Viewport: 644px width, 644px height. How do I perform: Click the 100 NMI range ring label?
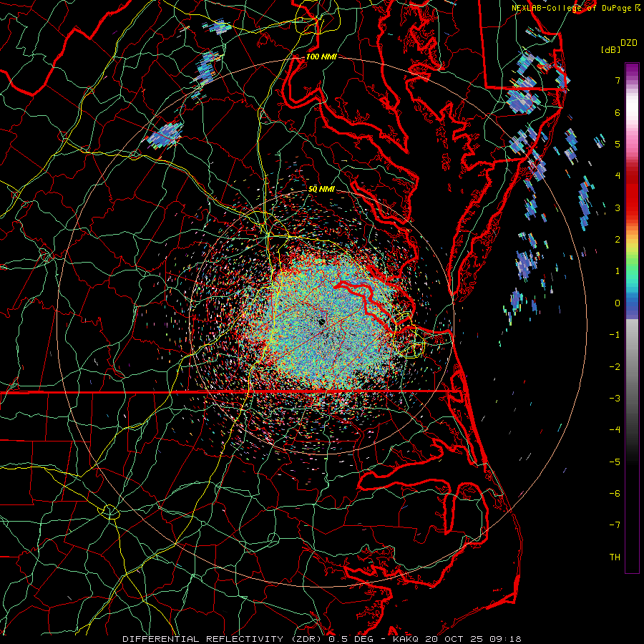[321, 57]
